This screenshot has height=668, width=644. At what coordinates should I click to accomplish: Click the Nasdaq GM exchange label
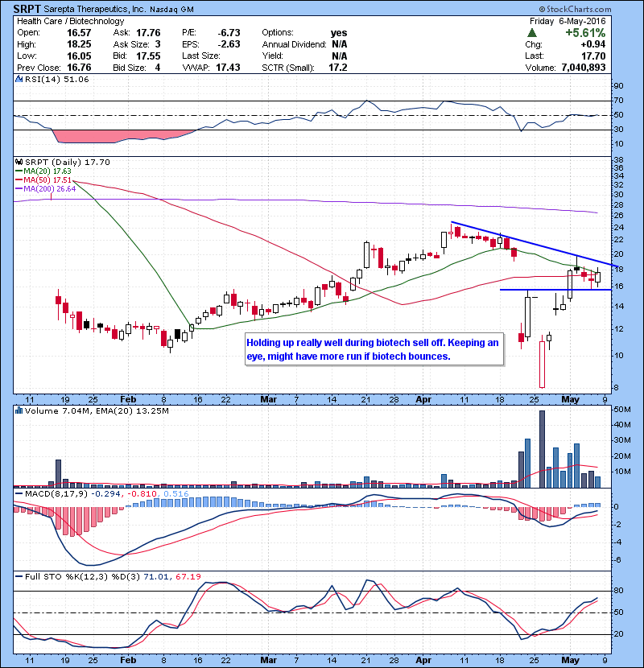click(x=171, y=9)
